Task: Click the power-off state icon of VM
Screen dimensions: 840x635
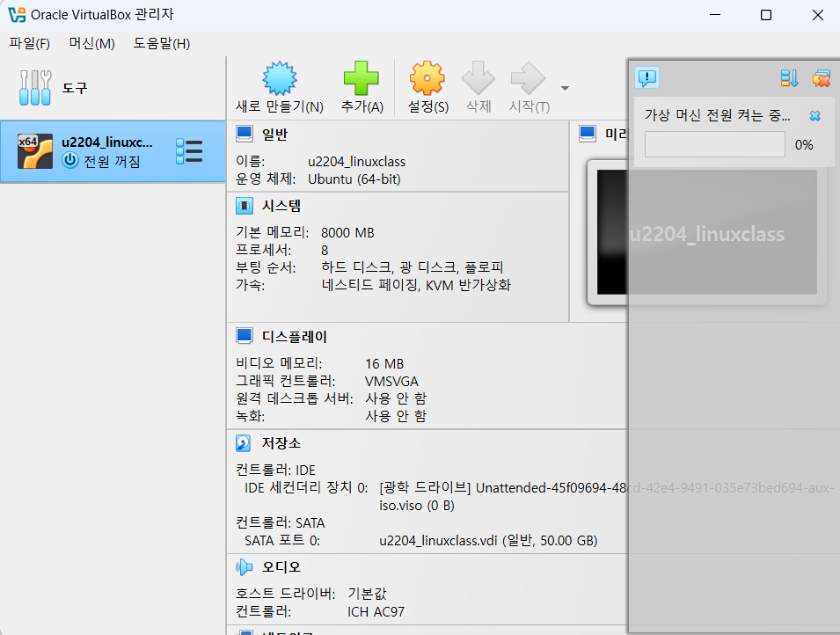Action: click(70, 160)
